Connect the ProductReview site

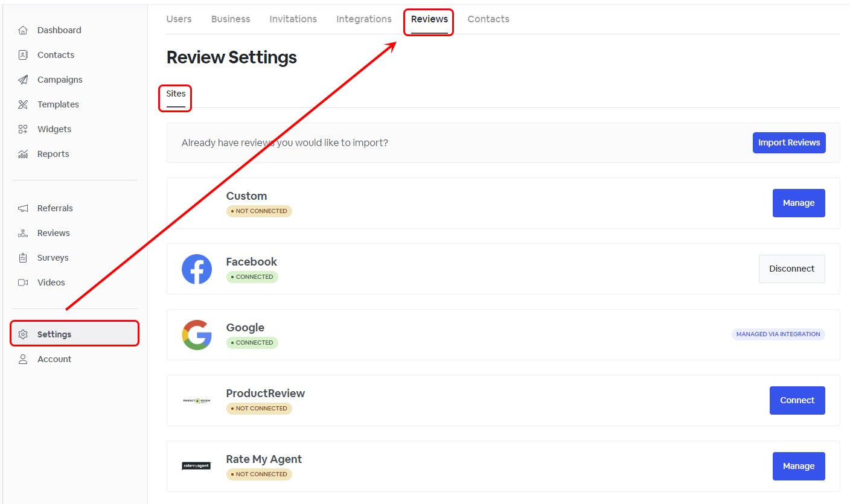tap(797, 400)
